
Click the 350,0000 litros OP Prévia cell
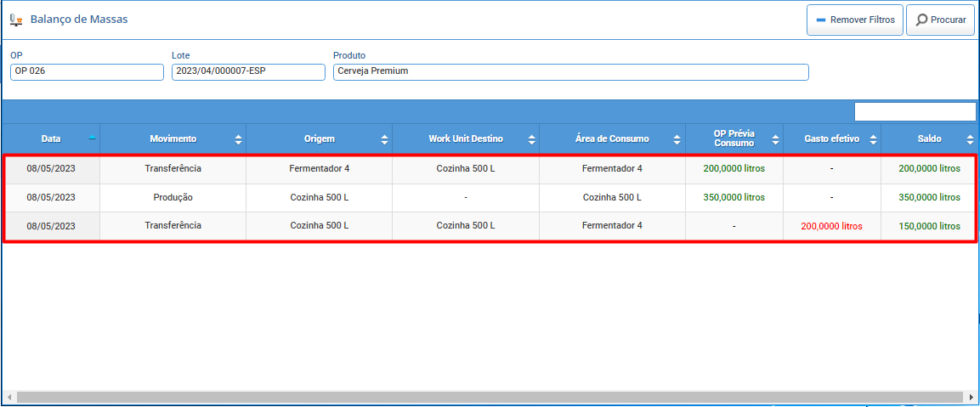734,198
